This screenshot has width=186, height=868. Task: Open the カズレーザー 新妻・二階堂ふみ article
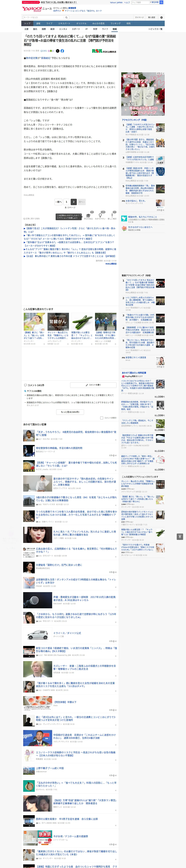[x=84, y=667]
